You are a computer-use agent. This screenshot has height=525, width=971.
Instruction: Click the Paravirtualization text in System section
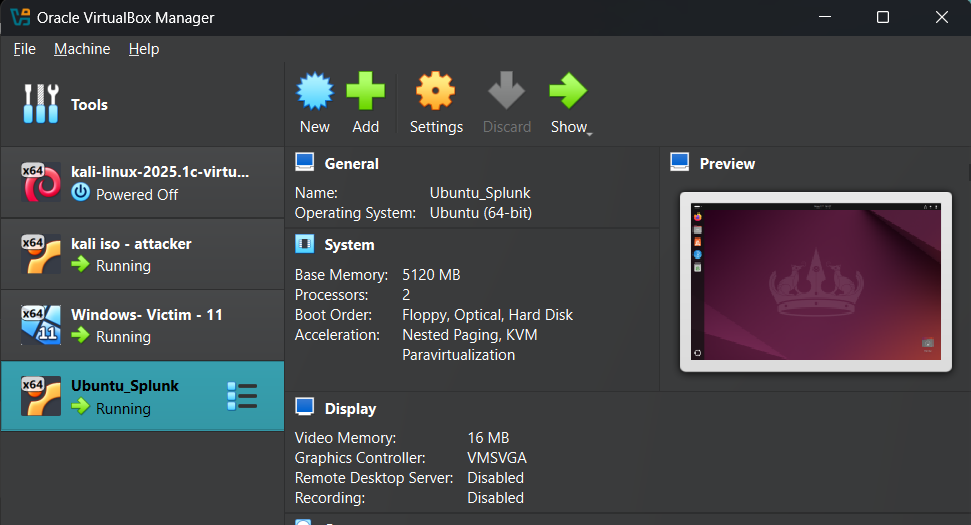[x=459, y=355]
